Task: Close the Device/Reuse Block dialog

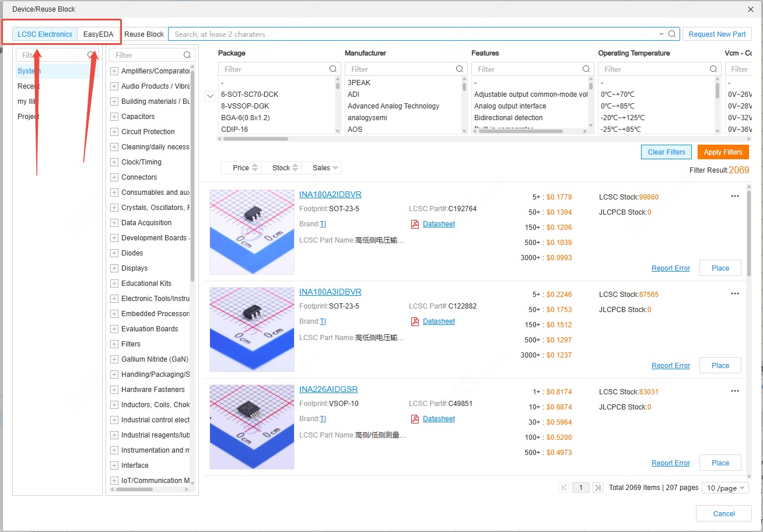Action: coord(751,9)
